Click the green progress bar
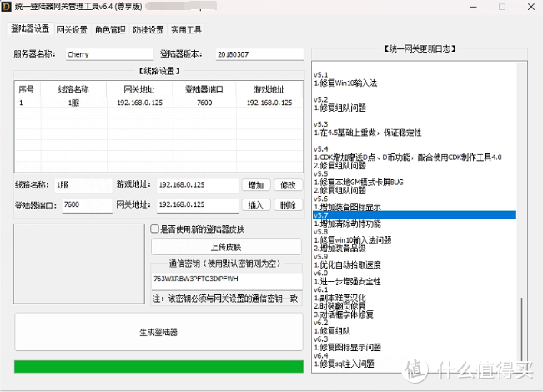This screenshot has width=543, height=392. tap(158, 367)
